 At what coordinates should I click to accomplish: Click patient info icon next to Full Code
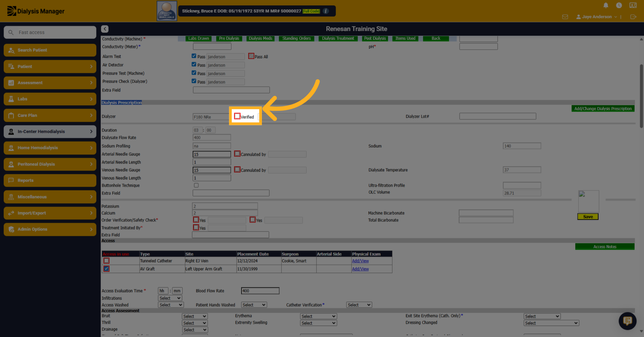[326, 11]
